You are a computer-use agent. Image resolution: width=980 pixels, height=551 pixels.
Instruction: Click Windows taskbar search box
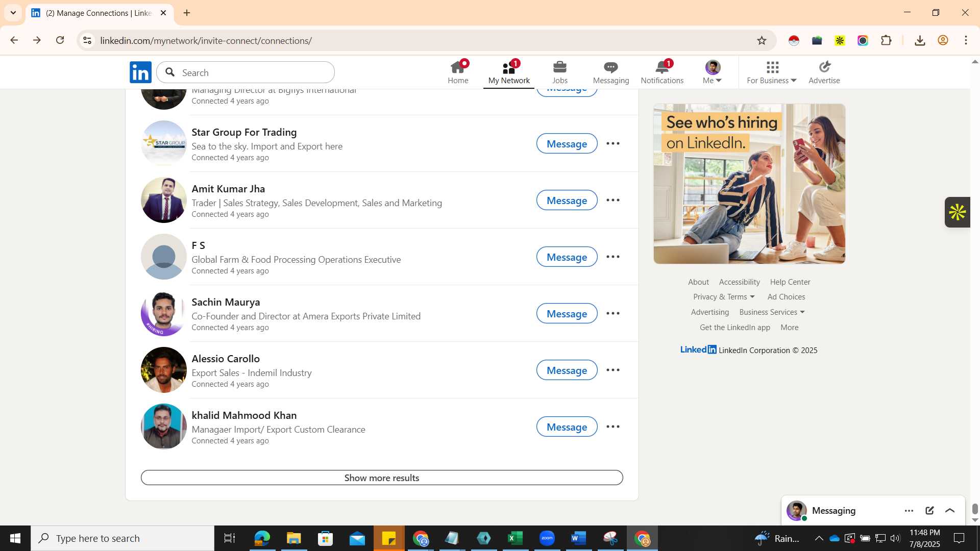click(122, 538)
